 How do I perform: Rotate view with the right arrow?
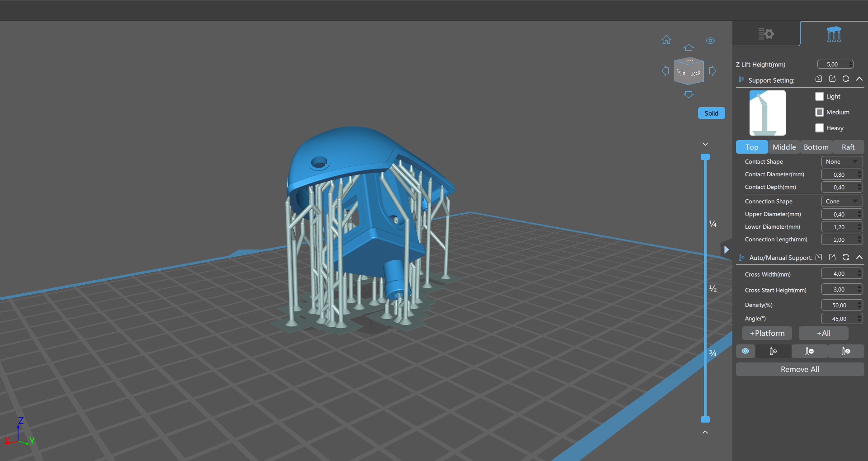[712, 71]
